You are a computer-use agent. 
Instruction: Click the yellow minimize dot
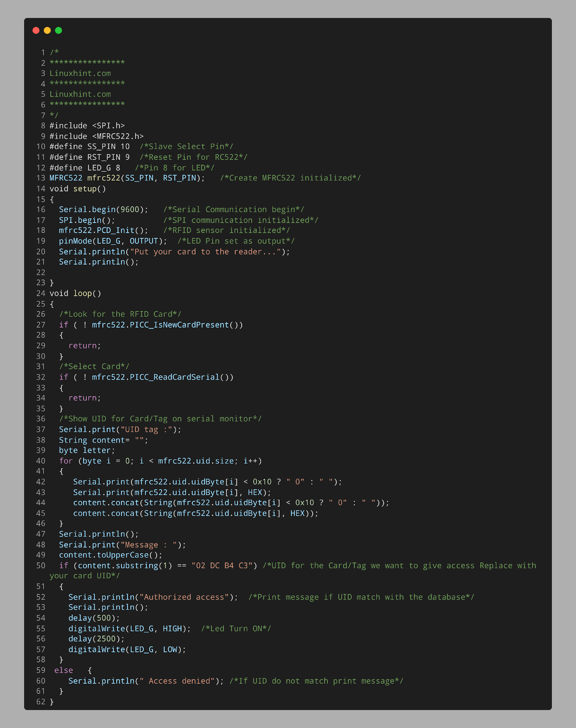coord(47,30)
